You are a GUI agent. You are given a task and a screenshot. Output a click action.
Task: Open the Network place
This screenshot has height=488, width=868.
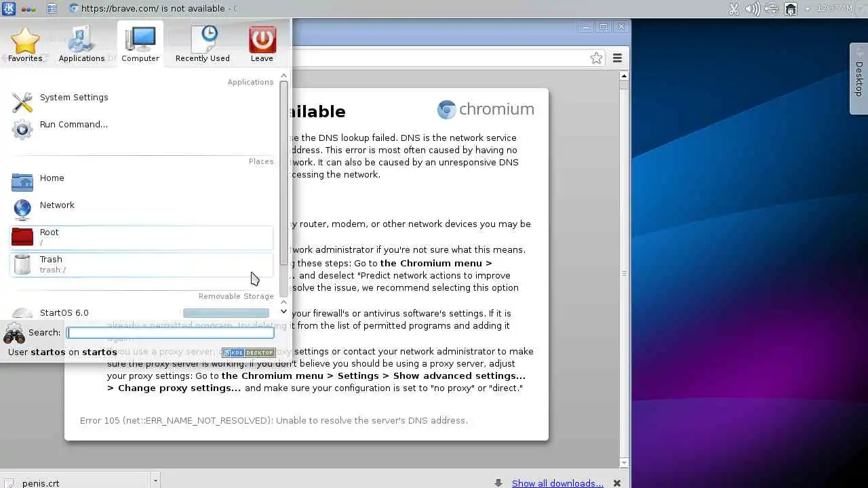click(x=141, y=210)
